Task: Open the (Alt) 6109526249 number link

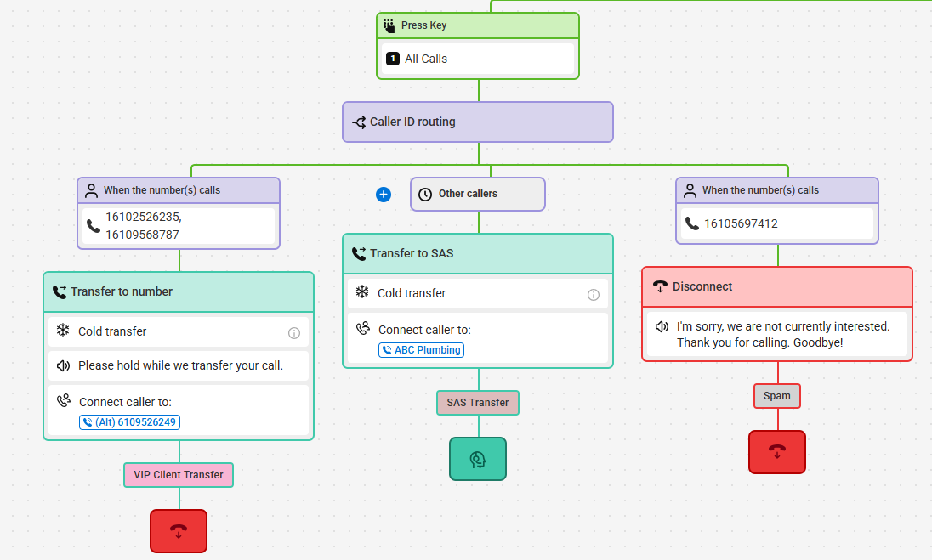Action: [x=129, y=422]
